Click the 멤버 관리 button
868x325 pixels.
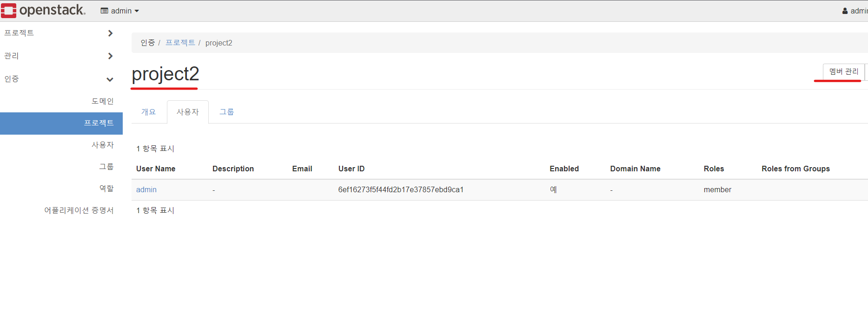point(843,71)
